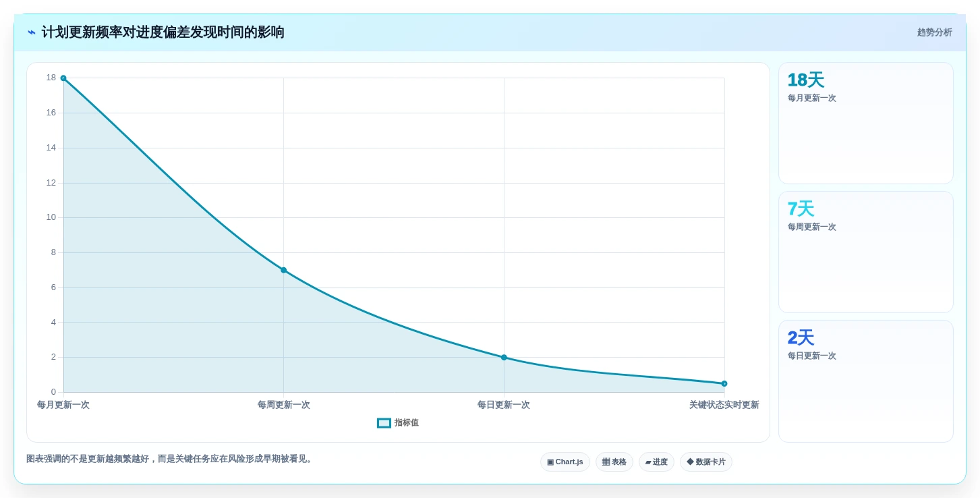
Task: Click the 每日更新一次 axis label
Action: click(x=504, y=405)
